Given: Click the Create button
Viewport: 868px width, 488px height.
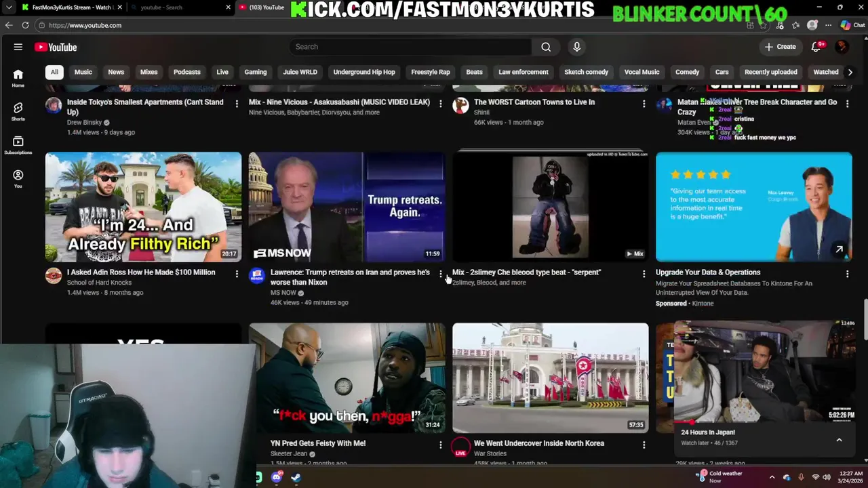Looking at the screenshot, I should pos(781,47).
